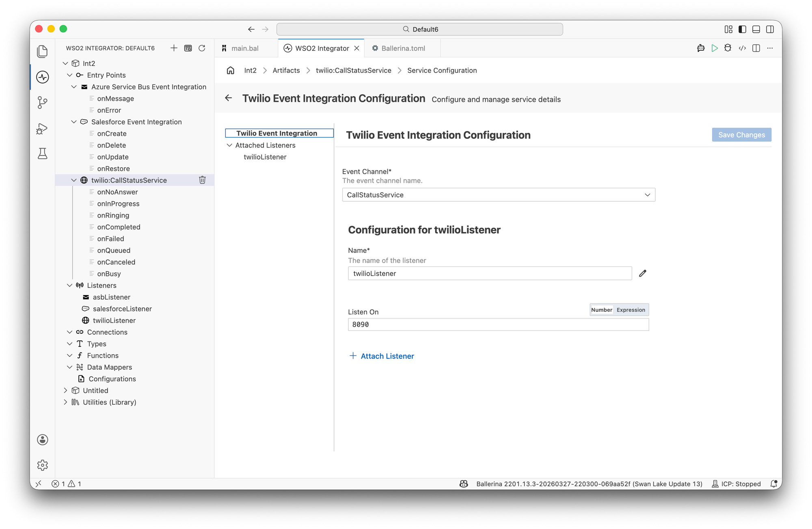Viewport: 812px width, 529px height.
Task: Show errors and warnings count in status bar
Action: coord(66,484)
